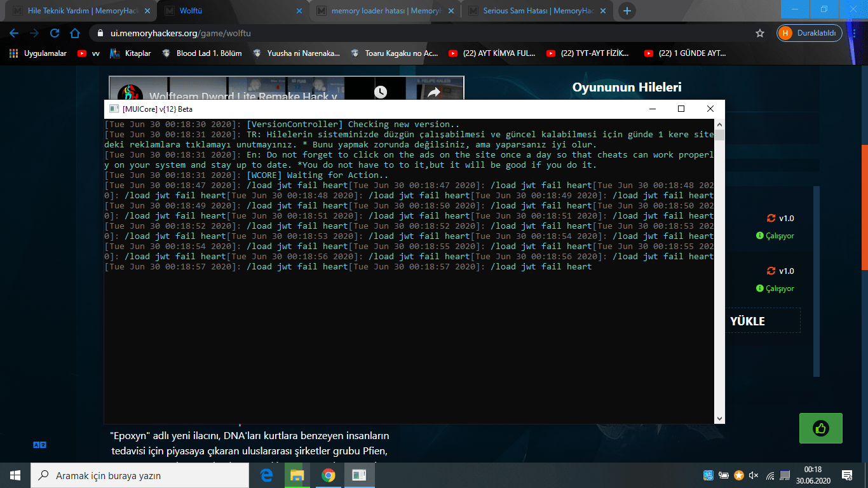Click the battery tray icon
Image resolution: width=868 pixels, height=488 pixels.
(x=724, y=475)
